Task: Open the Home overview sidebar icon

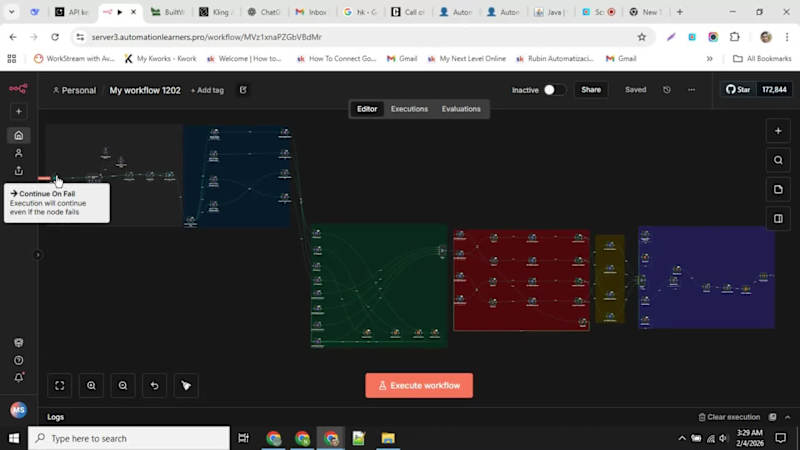Action: 19,135
